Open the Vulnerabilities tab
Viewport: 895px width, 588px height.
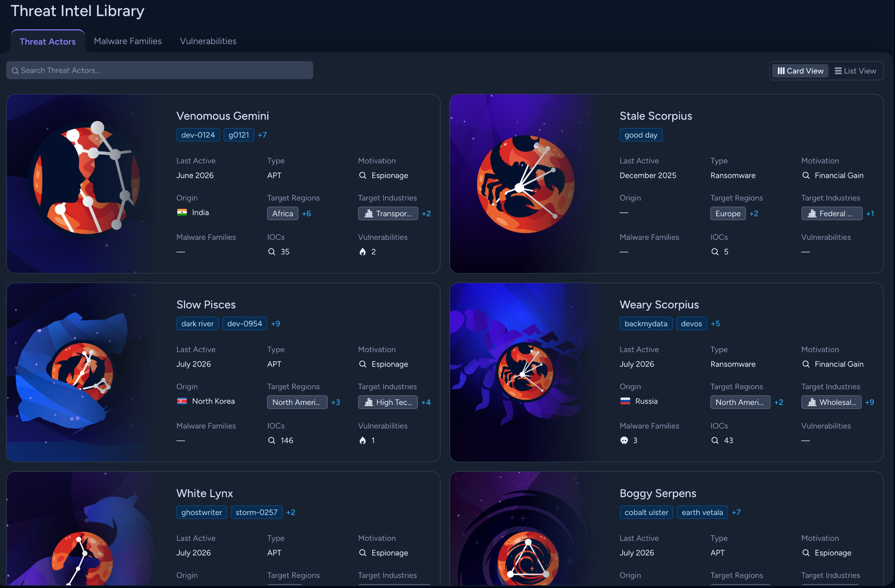click(x=208, y=41)
